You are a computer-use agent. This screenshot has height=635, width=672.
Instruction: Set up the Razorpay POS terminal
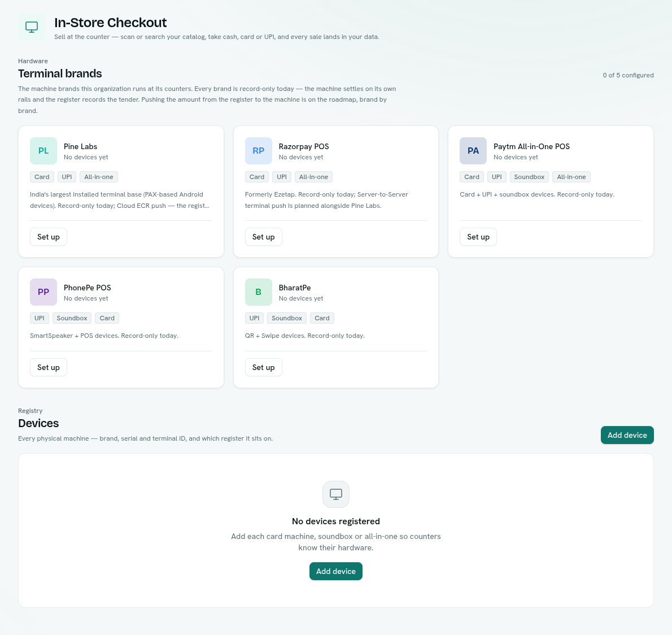point(264,237)
